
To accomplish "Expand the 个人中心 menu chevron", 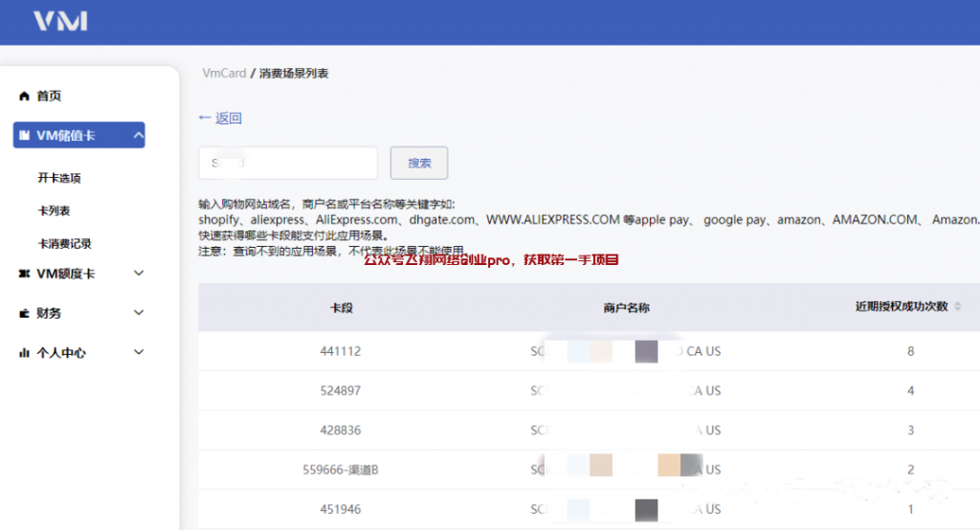I will 139,352.
